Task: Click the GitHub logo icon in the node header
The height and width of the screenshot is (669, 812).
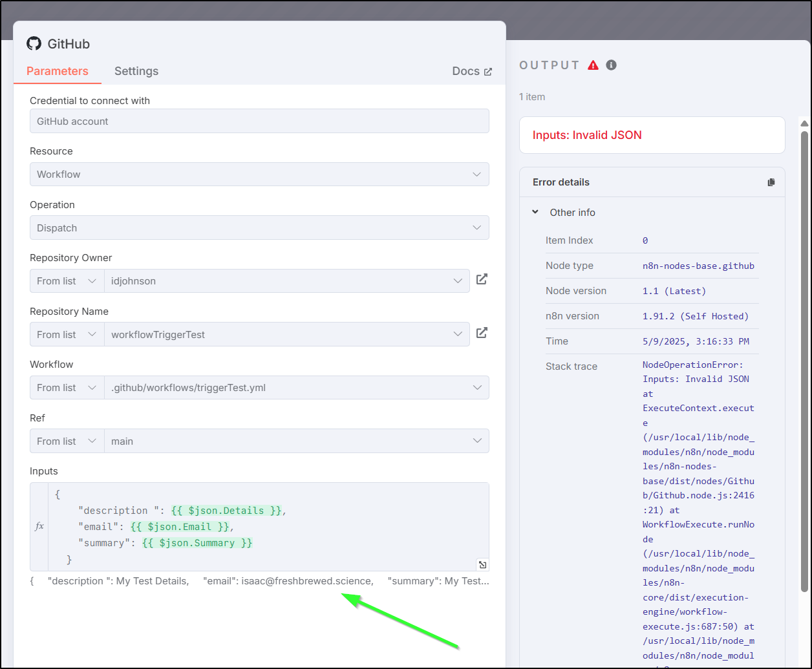Action: pyautogui.click(x=34, y=44)
